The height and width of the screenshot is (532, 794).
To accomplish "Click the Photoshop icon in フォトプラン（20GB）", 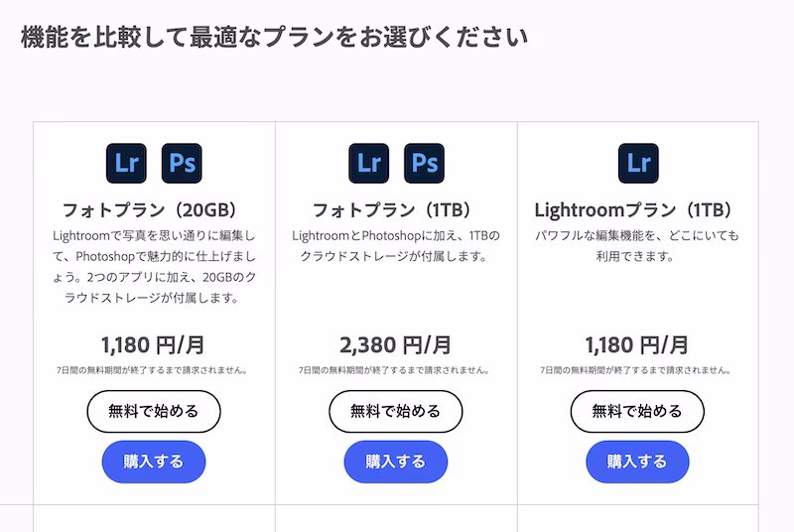I will click(x=182, y=163).
